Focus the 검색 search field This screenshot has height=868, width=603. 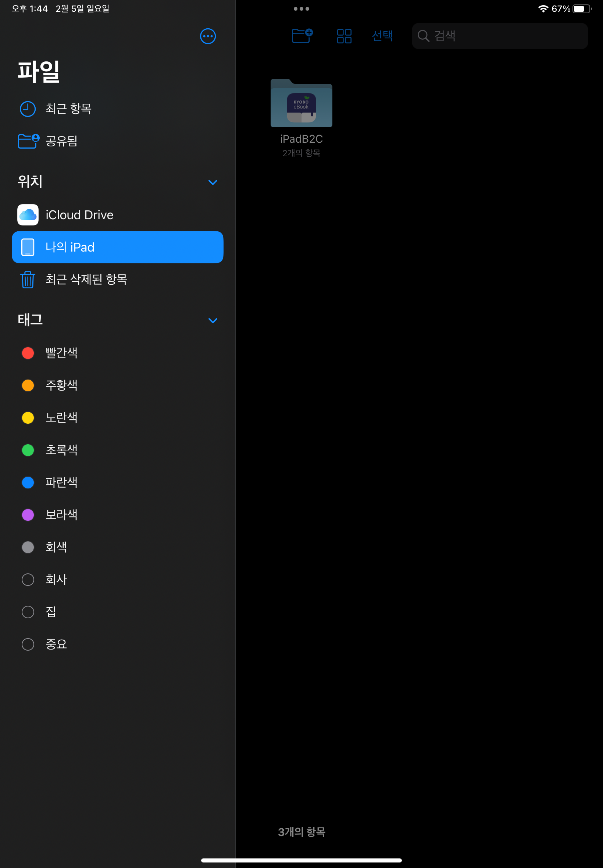[x=499, y=36]
